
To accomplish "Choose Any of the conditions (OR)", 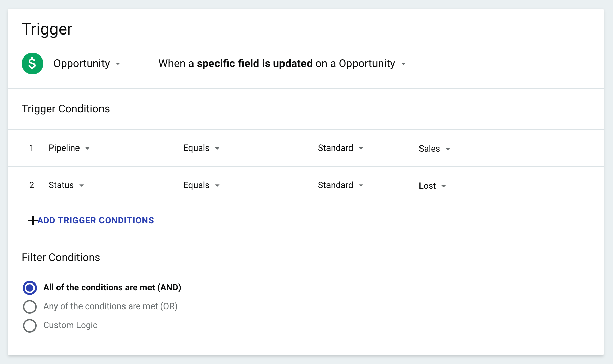I will [x=30, y=306].
